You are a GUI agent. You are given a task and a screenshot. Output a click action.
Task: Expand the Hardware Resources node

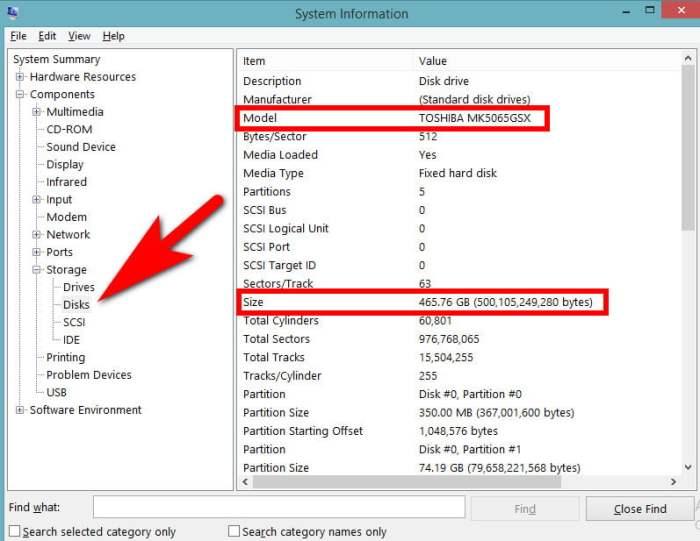(x=20, y=77)
